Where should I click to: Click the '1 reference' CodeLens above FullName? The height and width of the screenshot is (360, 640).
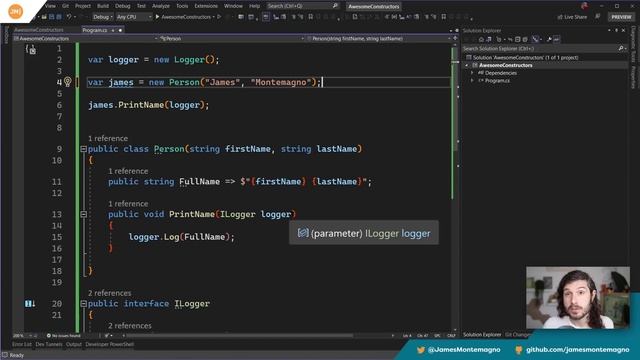coord(128,171)
